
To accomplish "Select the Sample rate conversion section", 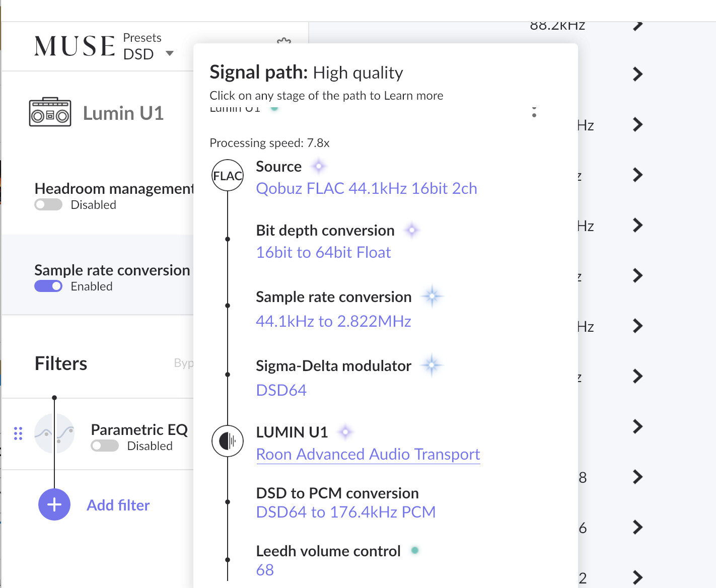I will [98, 275].
